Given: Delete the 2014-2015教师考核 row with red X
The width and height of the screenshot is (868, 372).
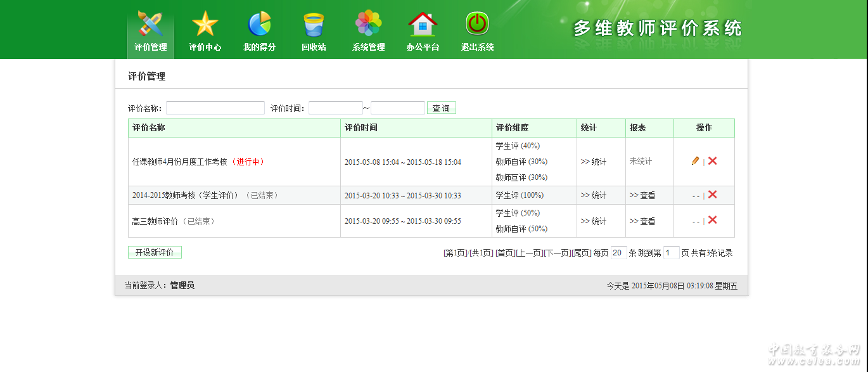Looking at the screenshot, I should tap(713, 195).
